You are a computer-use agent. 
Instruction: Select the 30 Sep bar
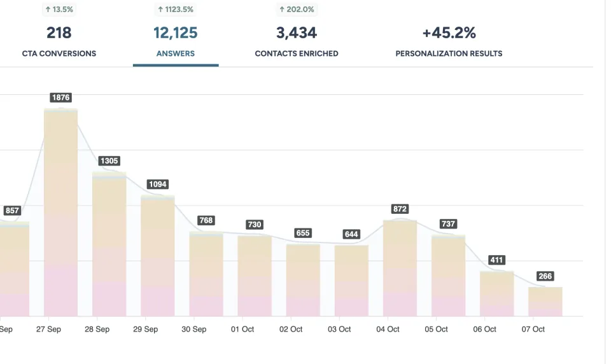[206, 274]
